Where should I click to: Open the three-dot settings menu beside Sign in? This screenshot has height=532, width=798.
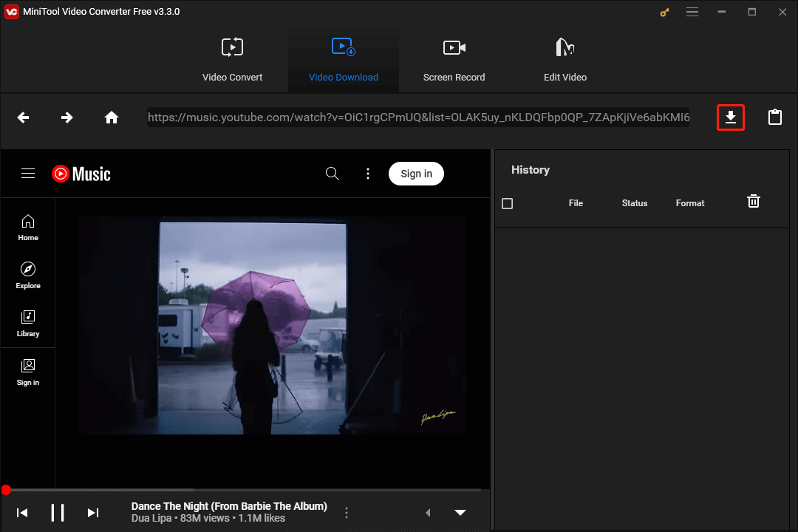(368, 174)
